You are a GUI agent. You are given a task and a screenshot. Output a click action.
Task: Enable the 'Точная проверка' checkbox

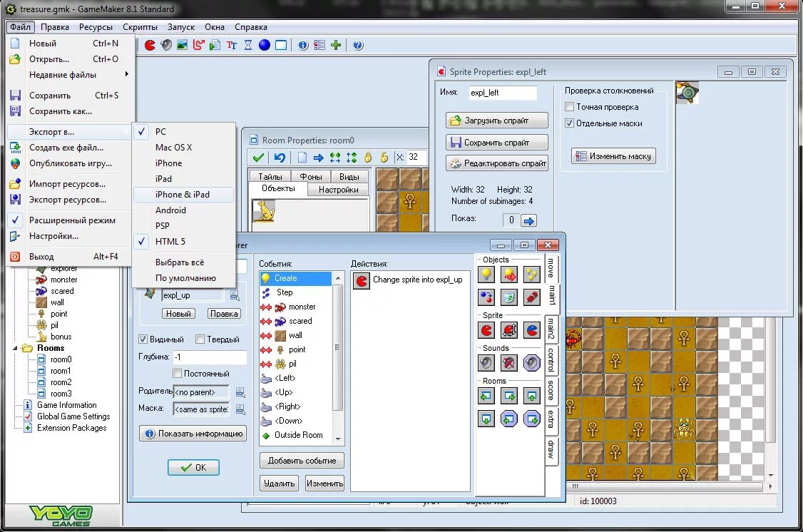click(570, 107)
